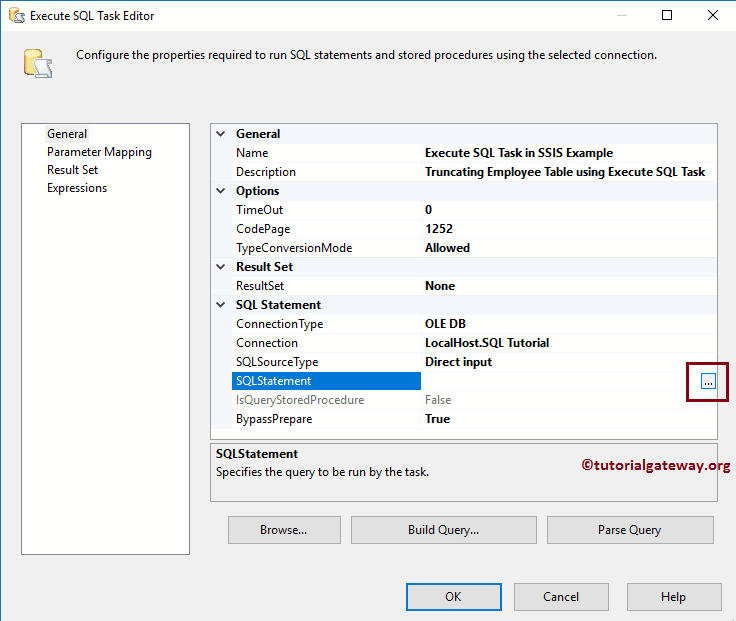Edit the TimeOut value 0
This screenshot has height=621, width=736.
(569, 210)
